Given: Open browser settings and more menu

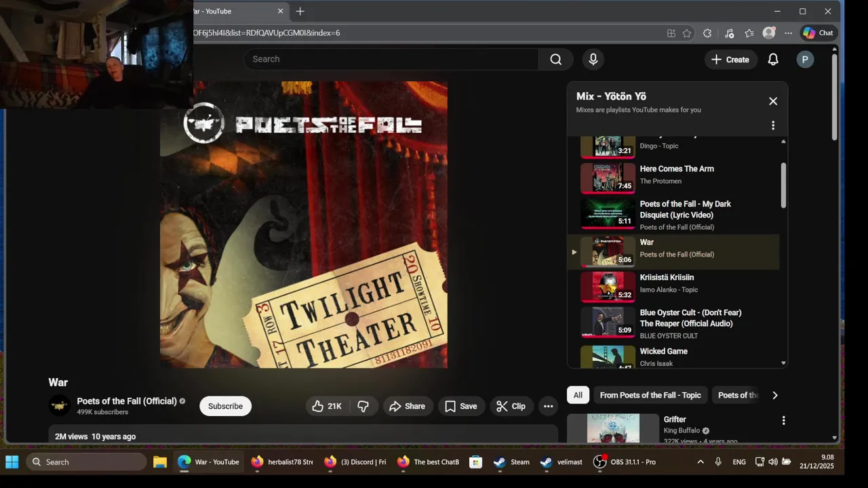Looking at the screenshot, I should coord(788,33).
